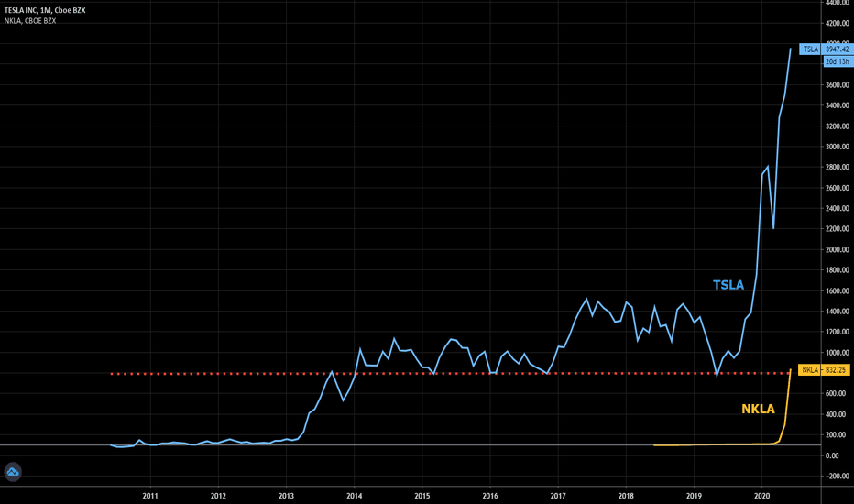Click the 2400.00 price scale value

point(838,208)
